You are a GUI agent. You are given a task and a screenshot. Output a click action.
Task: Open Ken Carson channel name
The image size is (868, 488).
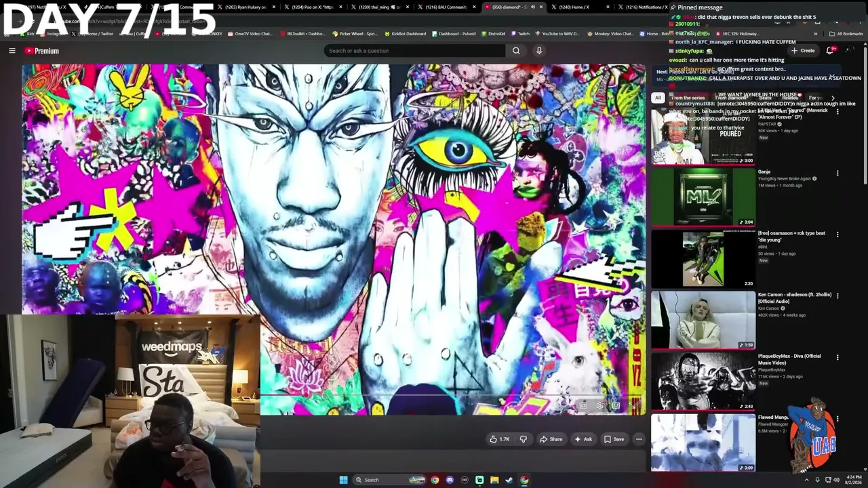769,308
